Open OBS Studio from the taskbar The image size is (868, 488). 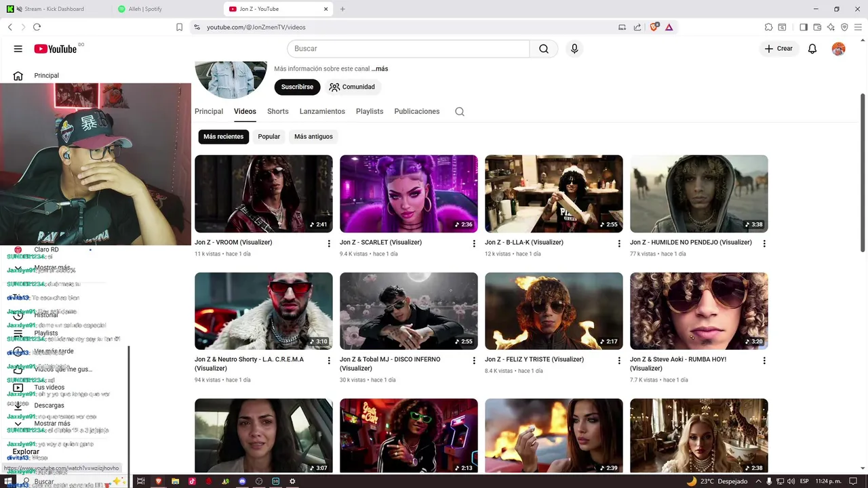click(x=259, y=481)
